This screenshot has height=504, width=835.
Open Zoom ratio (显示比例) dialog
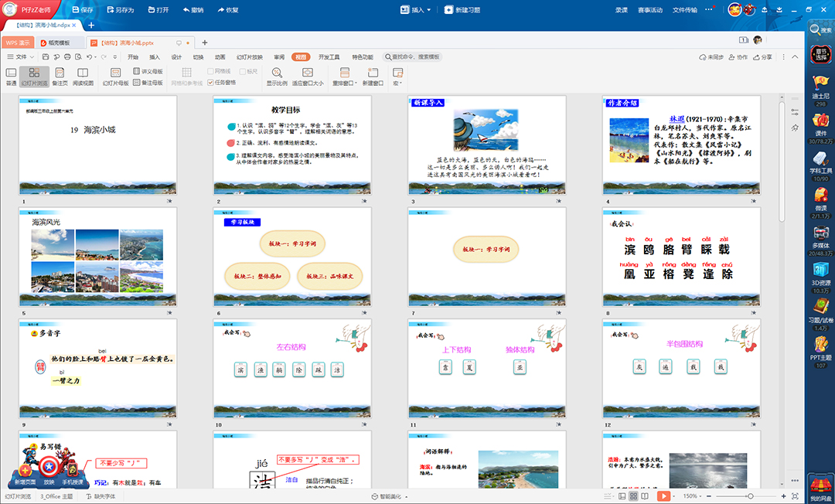point(277,76)
